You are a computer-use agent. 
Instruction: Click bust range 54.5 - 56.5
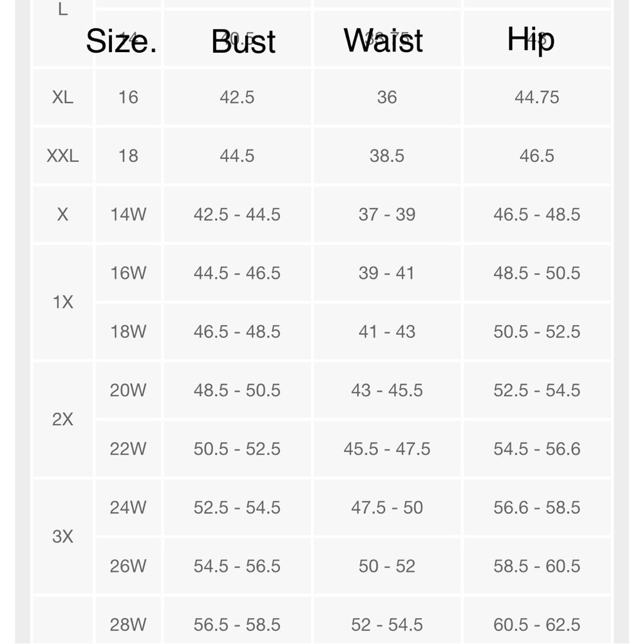(237, 566)
